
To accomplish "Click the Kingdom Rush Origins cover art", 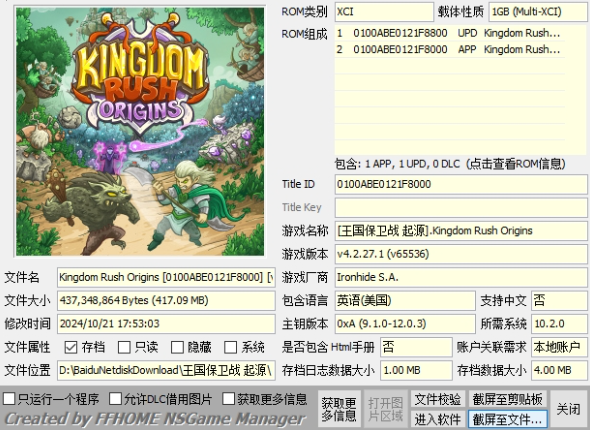I will 140,131.
